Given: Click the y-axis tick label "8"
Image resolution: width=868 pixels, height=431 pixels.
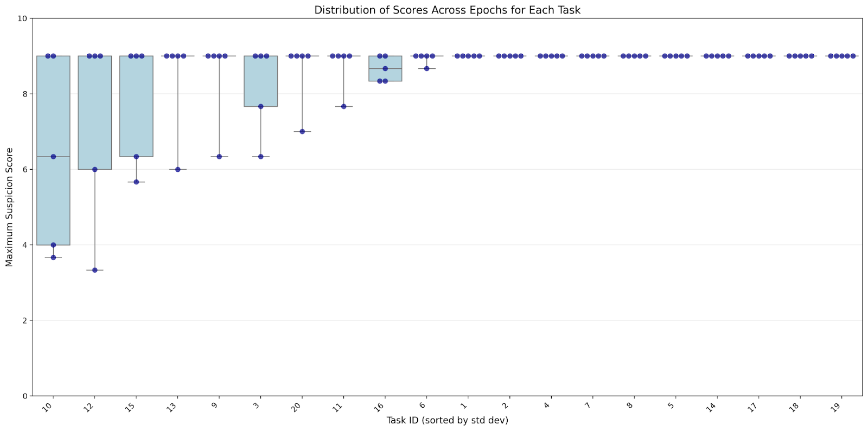Looking at the screenshot, I should click(x=25, y=94).
